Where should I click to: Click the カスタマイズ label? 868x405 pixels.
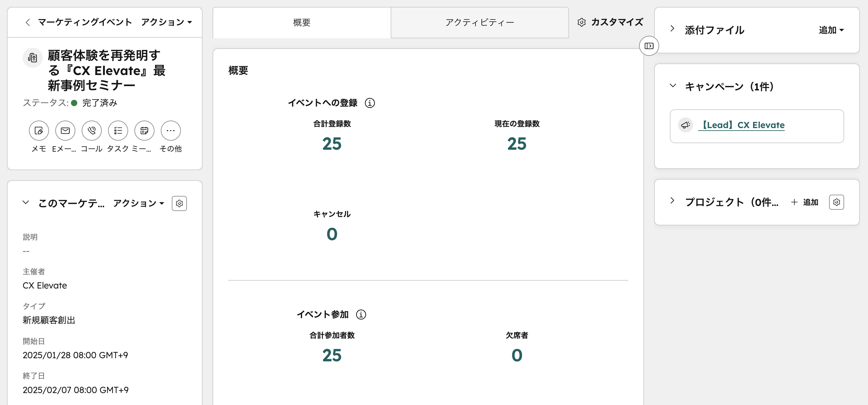click(x=617, y=22)
